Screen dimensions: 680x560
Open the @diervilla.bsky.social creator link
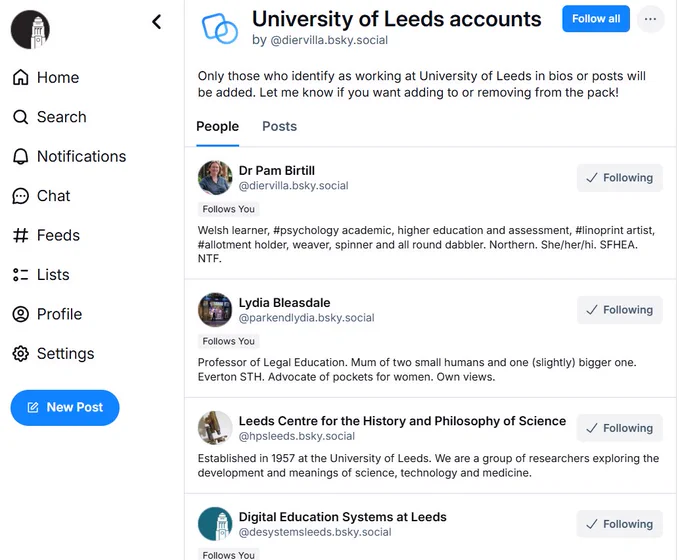[x=329, y=40]
